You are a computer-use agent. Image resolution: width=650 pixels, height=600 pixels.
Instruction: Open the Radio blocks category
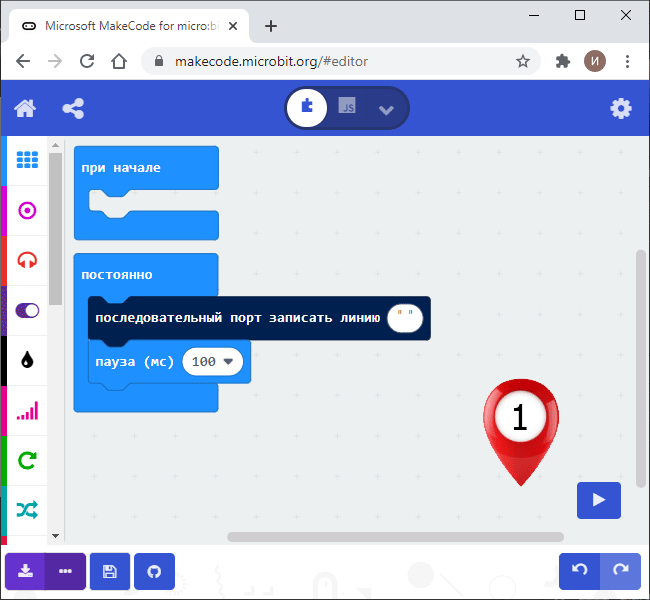pos(27,411)
